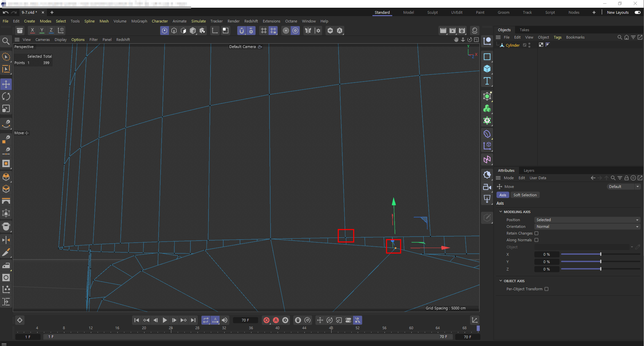
Task: Toggle Autokeying button with letter A
Action: click(276, 320)
